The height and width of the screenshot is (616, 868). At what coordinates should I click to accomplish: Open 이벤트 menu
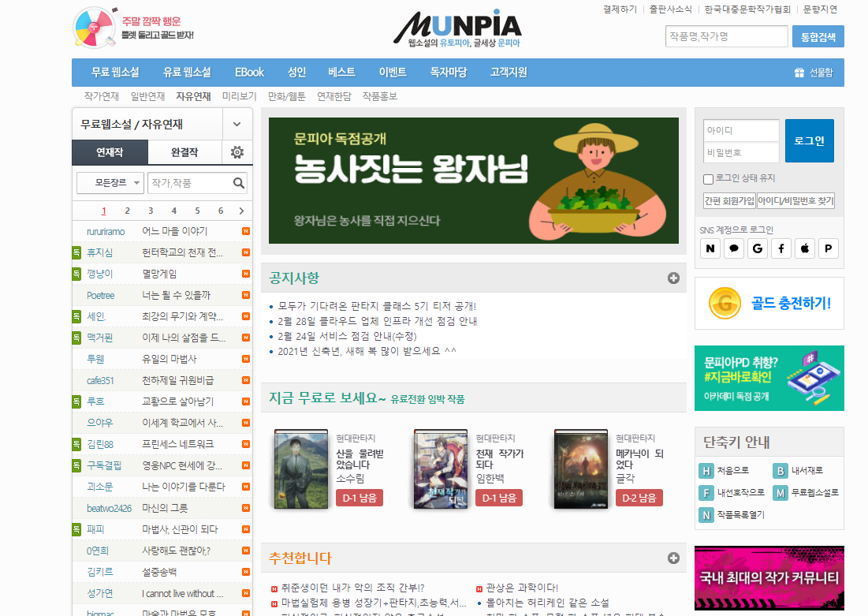click(393, 72)
